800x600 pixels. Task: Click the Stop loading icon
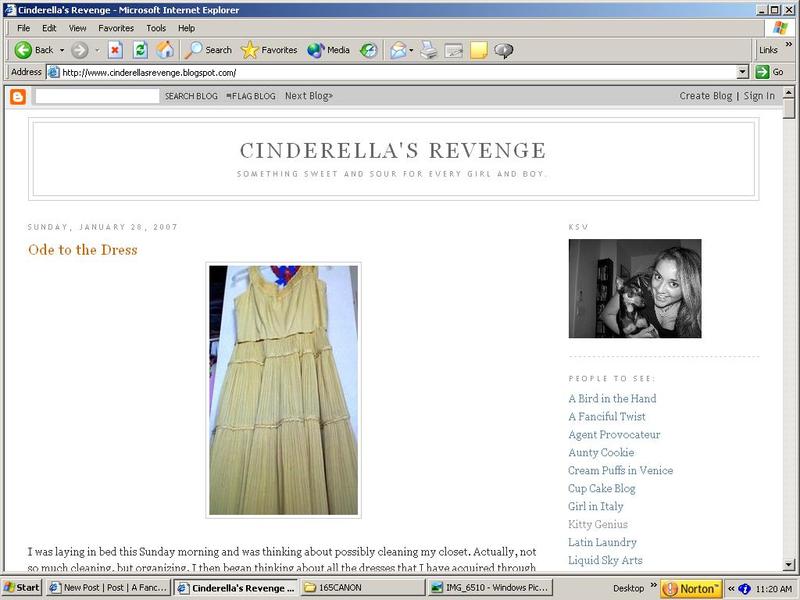click(x=115, y=49)
